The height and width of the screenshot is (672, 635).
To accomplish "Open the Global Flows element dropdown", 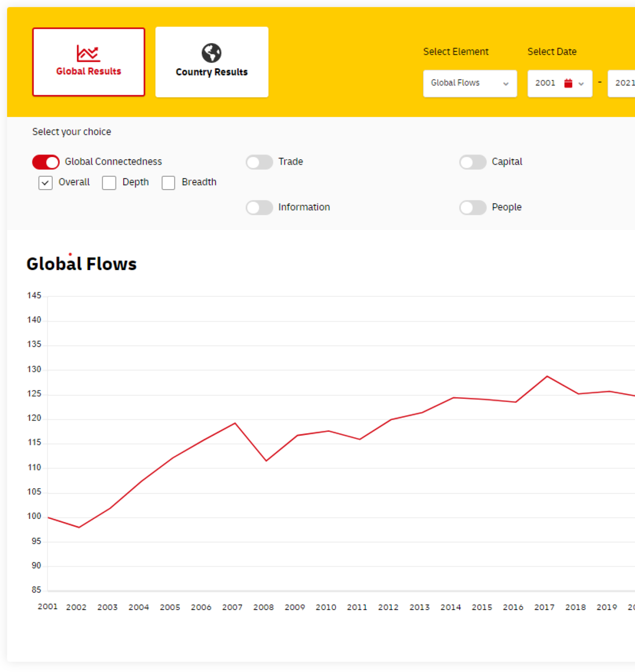I will click(x=469, y=83).
